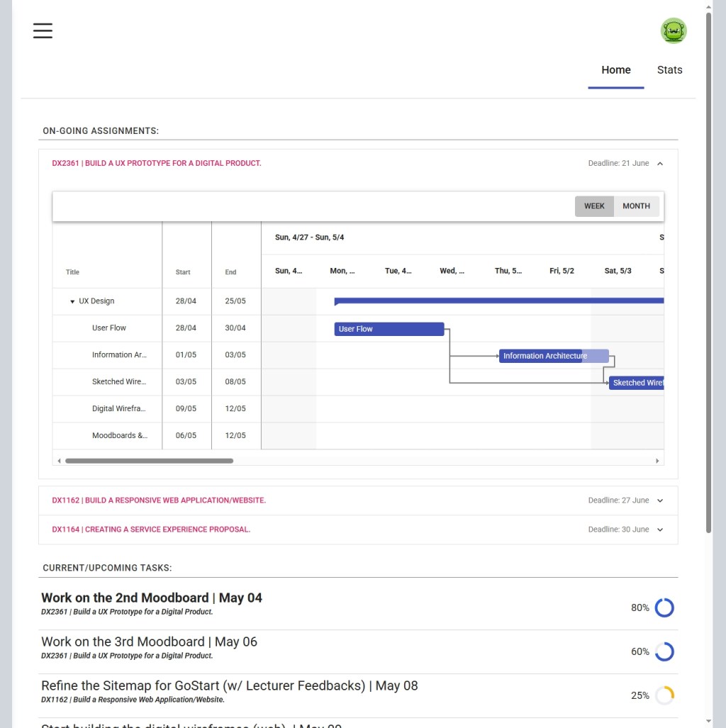Expand the DX1162 assignment chevron

tap(660, 500)
